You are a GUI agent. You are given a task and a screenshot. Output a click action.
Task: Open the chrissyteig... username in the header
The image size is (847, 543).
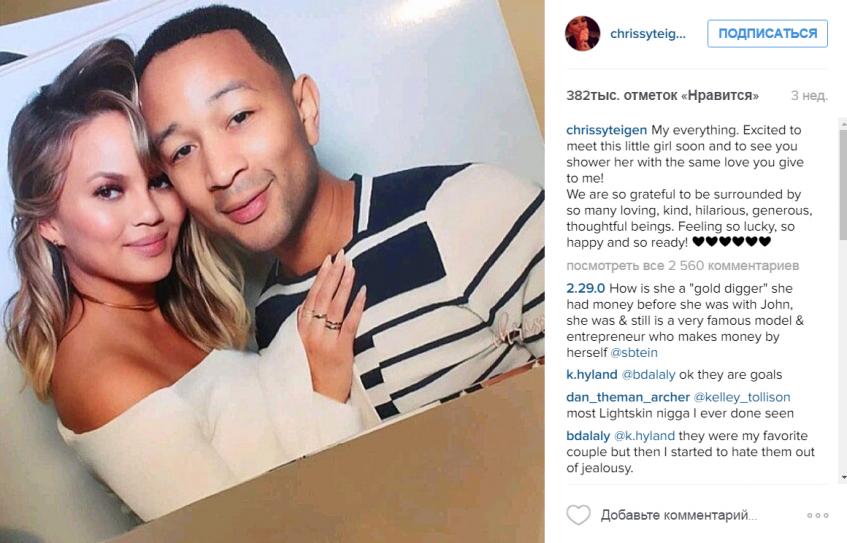pos(648,34)
